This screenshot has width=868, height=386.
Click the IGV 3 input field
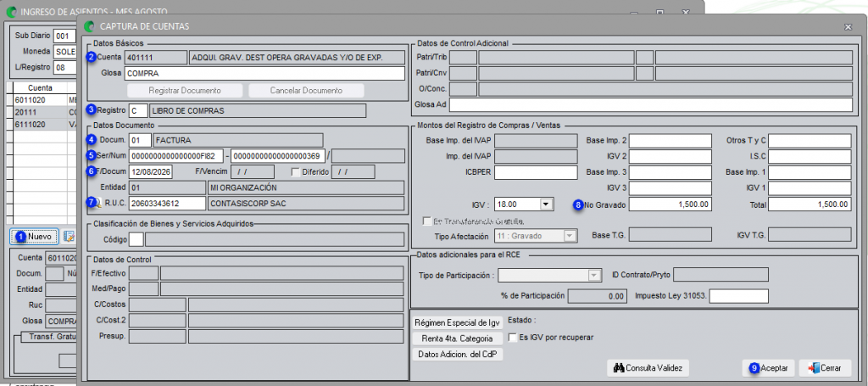670,188
